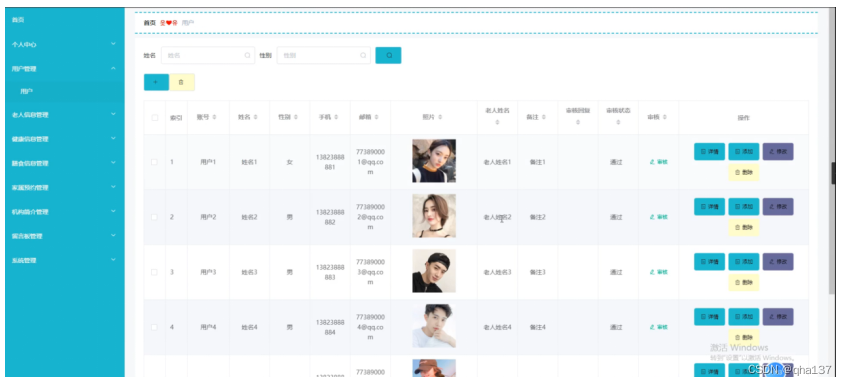Click 修改 edit button for 用户3
This screenshot has width=847, height=385.
(778, 262)
